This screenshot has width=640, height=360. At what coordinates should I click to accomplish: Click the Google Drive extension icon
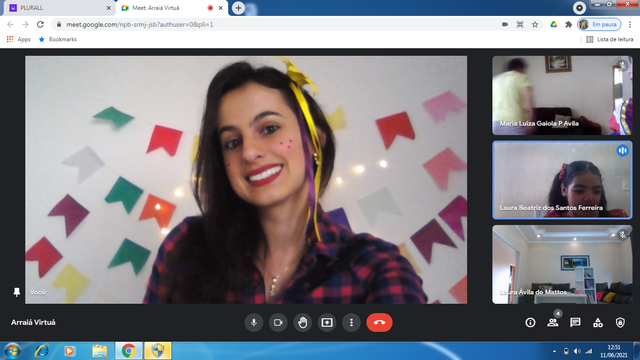553,24
